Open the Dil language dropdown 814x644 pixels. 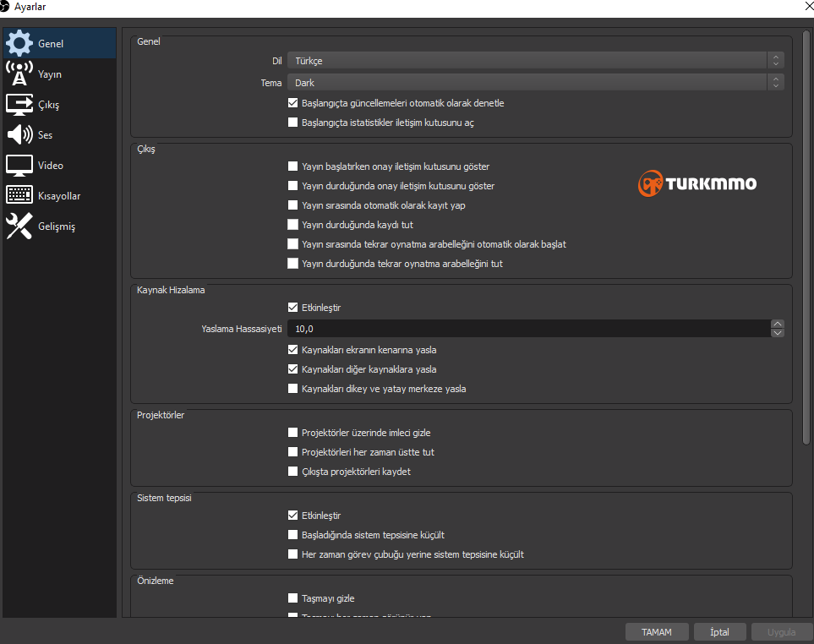click(535, 61)
